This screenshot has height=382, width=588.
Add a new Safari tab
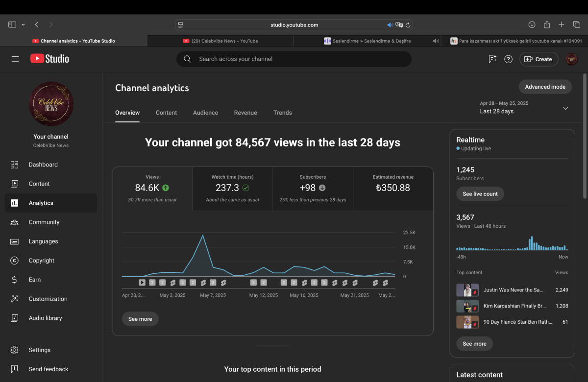point(562,24)
